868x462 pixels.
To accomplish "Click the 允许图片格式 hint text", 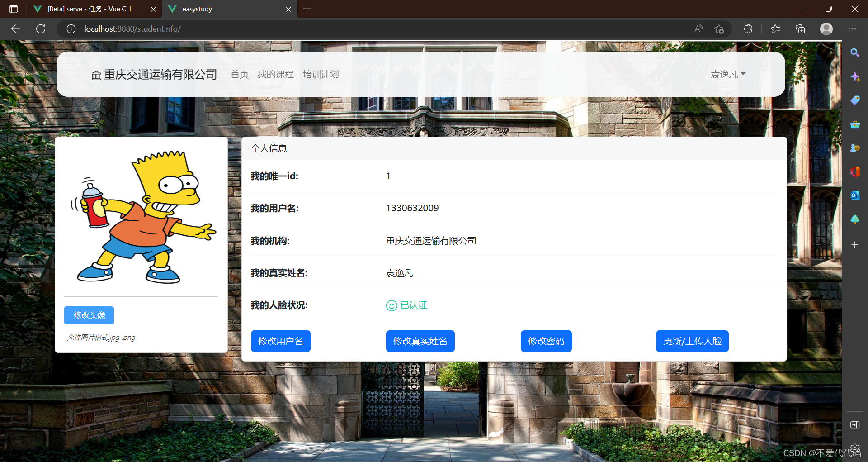I will [x=101, y=338].
